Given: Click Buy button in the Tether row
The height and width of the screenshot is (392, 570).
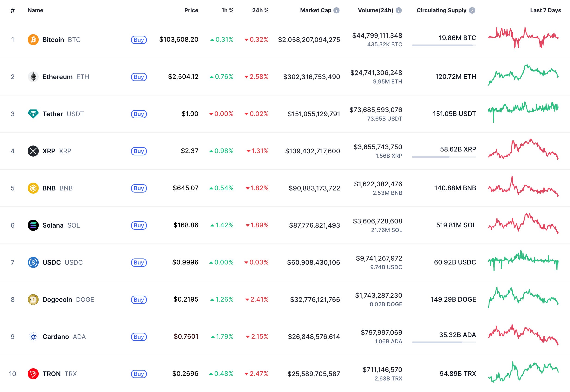Looking at the screenshot, I should tap(139, 114).
